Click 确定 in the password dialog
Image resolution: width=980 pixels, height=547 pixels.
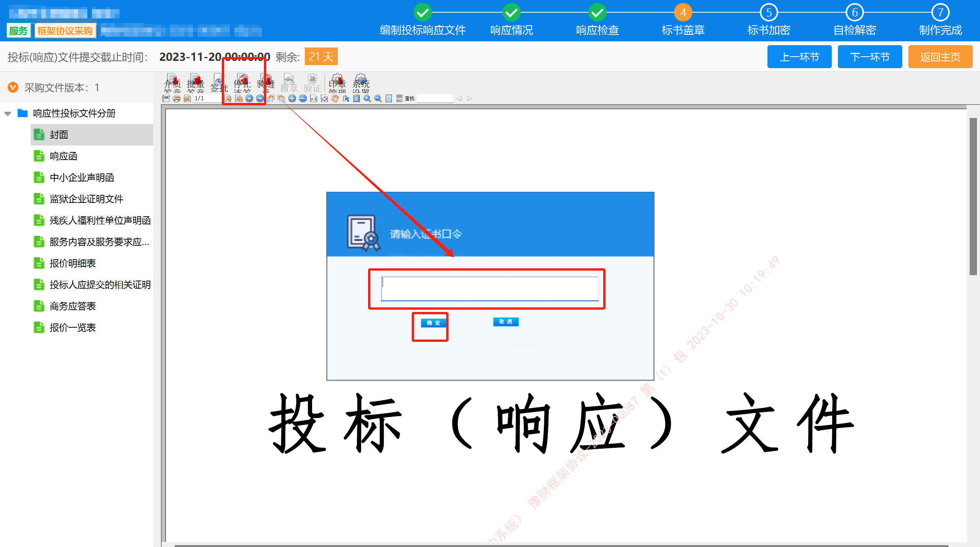[434, 323]
